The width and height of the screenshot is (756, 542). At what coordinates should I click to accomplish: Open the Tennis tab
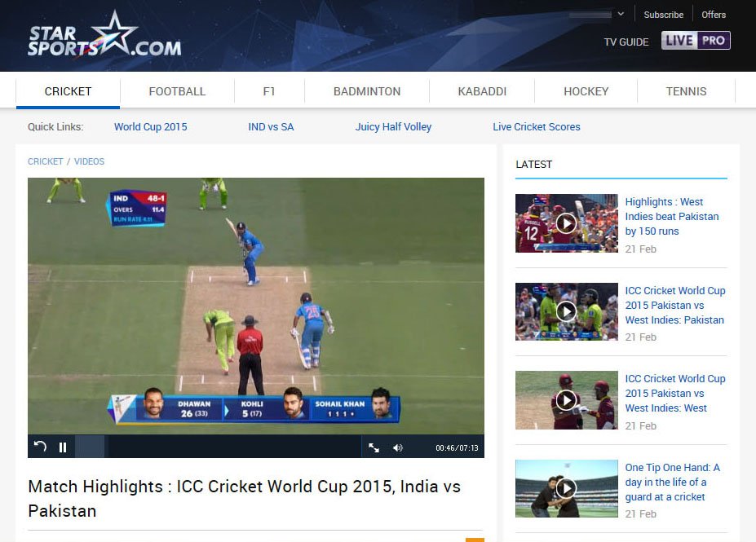(686, 91)
